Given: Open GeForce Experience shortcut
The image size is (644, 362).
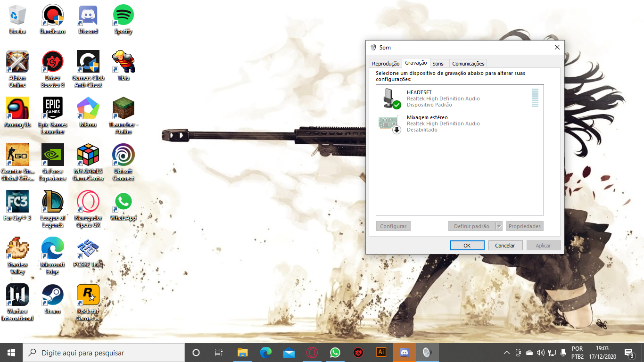Looking at the screenshot, I should pyautogui.click(x=53, y=162).
